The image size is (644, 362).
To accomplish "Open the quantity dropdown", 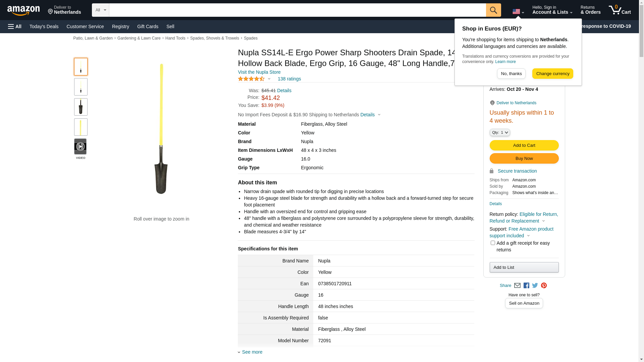I will pos(500,133).
